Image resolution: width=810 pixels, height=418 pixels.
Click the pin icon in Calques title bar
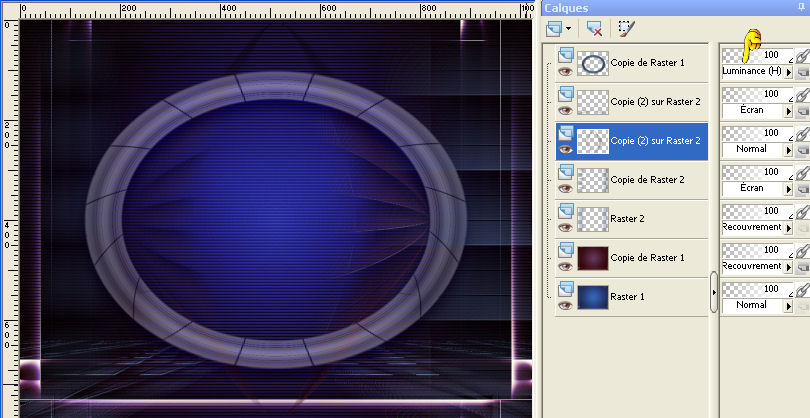pos(801,7)
